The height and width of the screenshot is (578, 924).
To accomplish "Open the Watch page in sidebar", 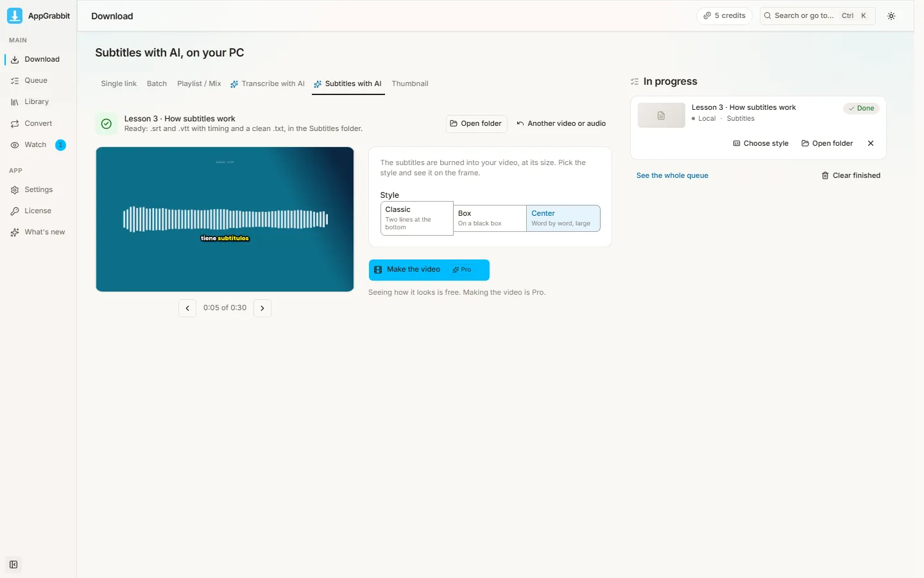I will tap(38, 144).
